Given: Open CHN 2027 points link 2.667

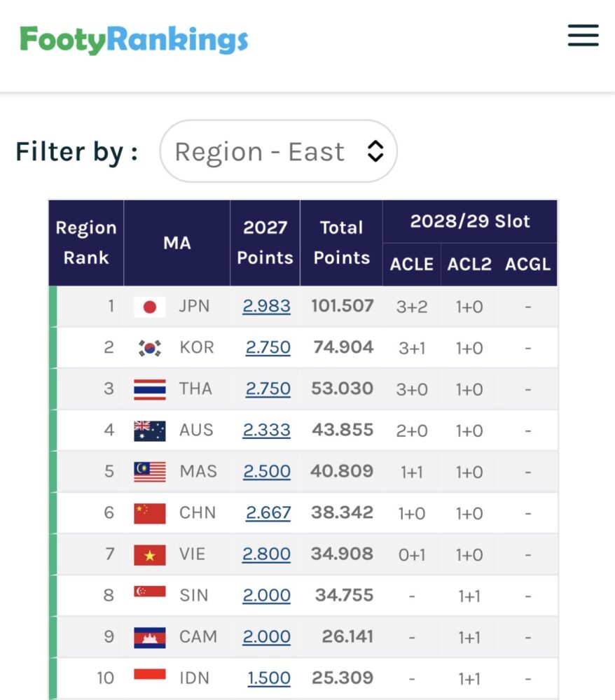Looking at the screenshot, I should pyautogui.click(x=268, y=512).
